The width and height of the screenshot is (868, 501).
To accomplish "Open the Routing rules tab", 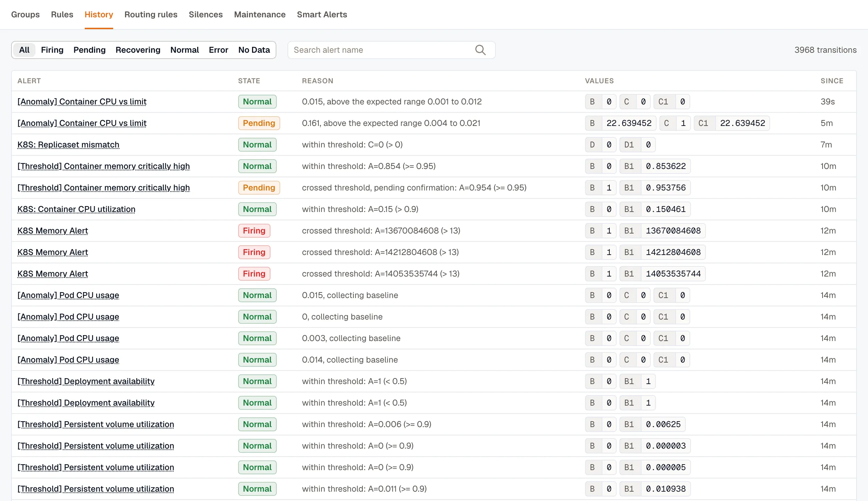I will [x=151, y=15].
